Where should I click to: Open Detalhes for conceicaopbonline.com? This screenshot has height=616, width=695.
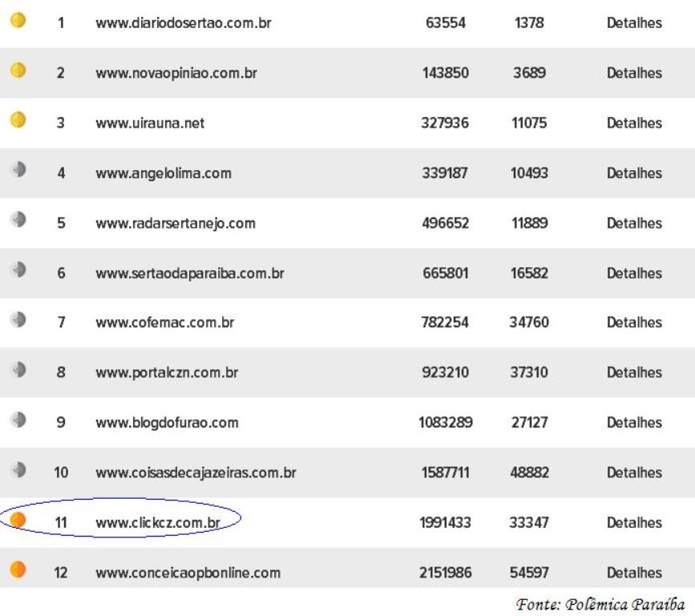[x=634, y=573]
